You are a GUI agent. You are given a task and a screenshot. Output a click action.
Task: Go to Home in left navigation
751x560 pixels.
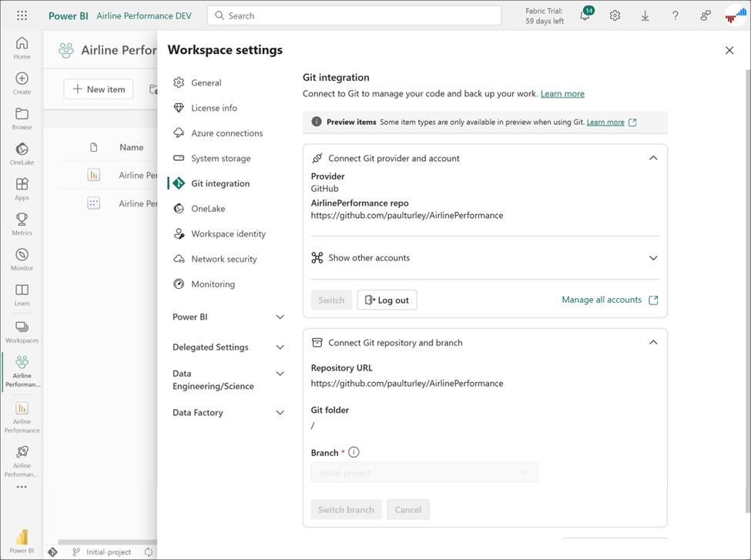[x=22, y=48]
